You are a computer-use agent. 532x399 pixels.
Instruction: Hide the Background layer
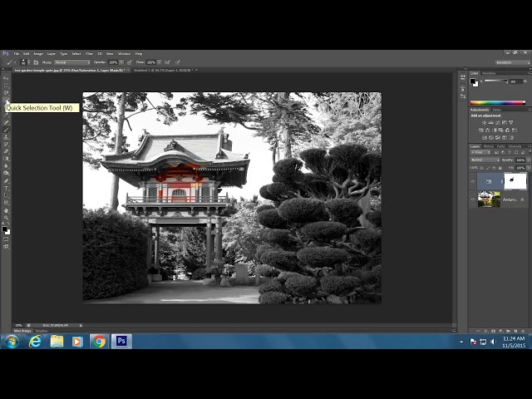pos(473,199)
